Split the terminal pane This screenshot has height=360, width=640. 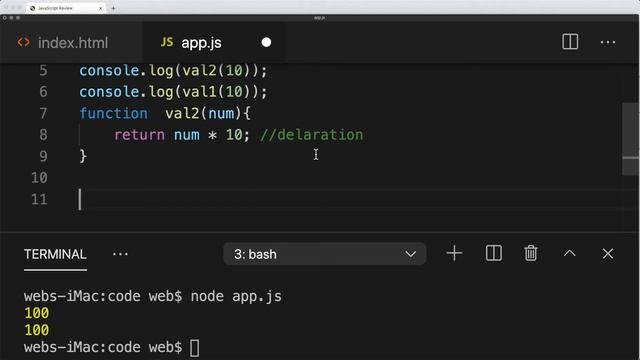493,253
